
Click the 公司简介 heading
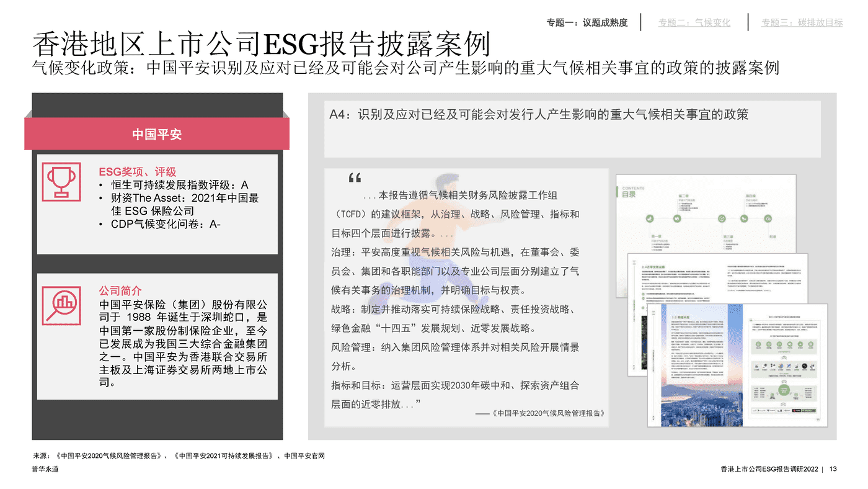click(x=120, y=290)
